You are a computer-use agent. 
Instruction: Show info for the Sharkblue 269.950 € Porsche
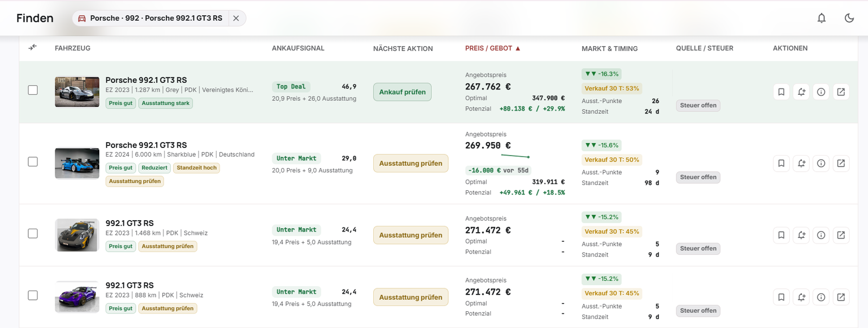point(821,163)
